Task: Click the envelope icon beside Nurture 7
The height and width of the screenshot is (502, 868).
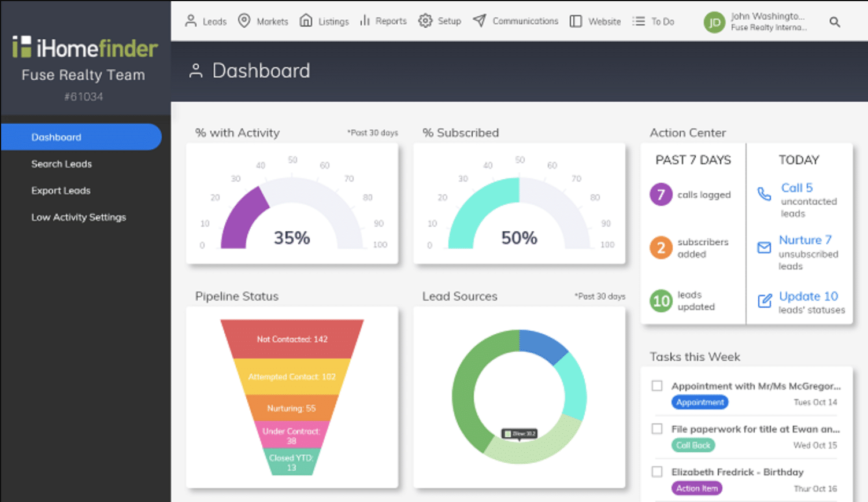Action: (x=764, y=248)
